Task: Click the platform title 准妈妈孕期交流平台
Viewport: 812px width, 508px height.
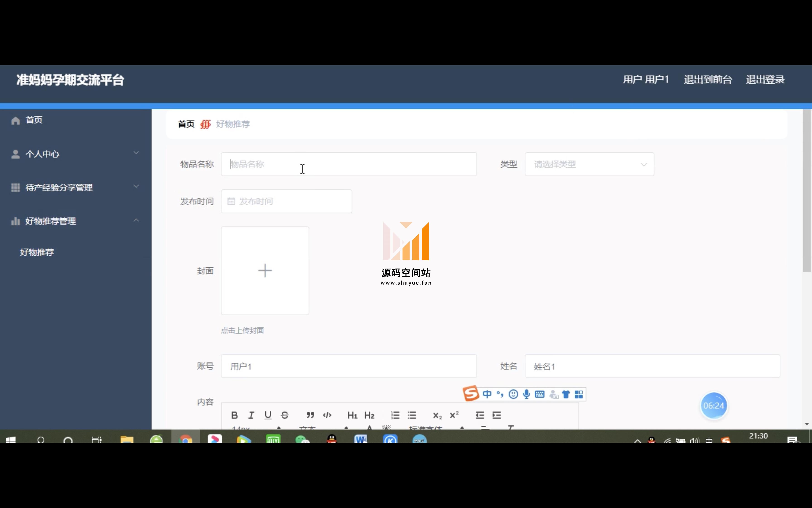Action: click(x=70, y=80)
